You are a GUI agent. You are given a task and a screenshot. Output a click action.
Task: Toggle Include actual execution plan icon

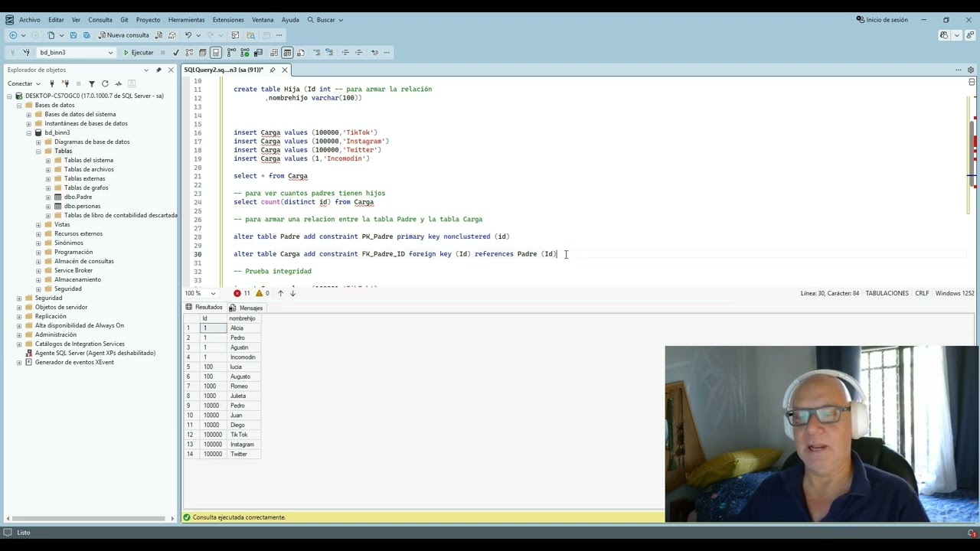[231, 53]
